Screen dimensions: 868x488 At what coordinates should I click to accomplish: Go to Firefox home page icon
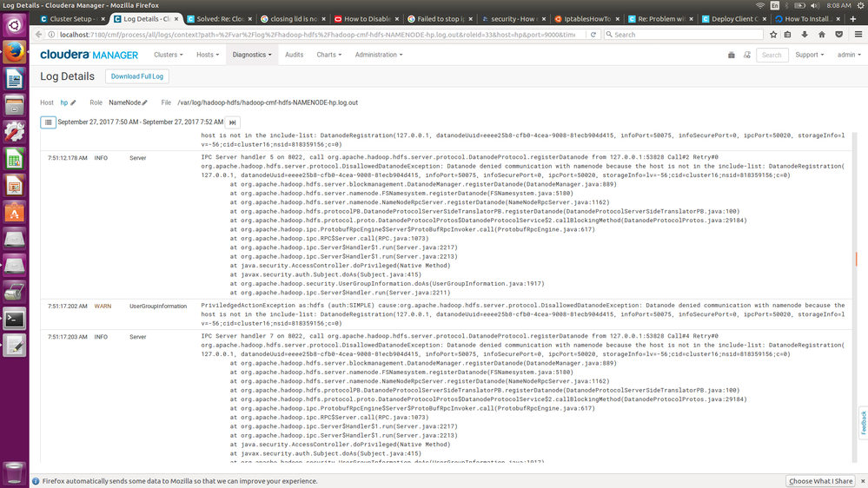coord(822,35)
